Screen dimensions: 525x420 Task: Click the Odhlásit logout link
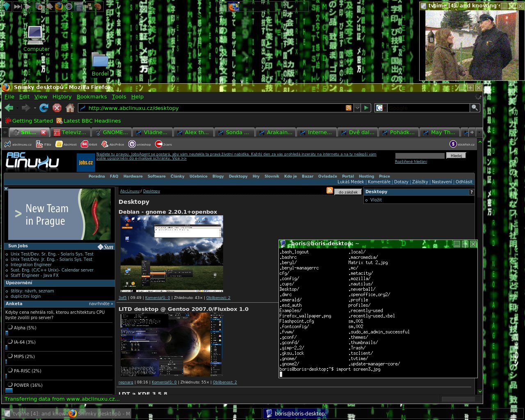point(464,182)
